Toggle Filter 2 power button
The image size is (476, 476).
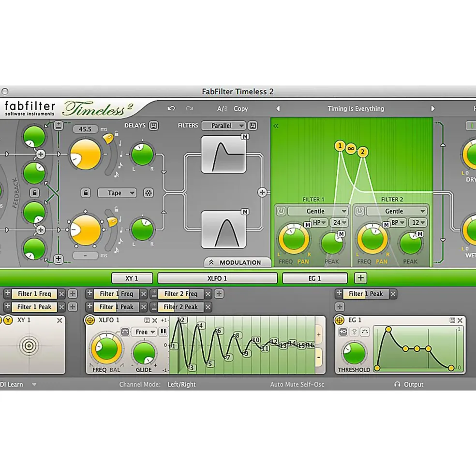(360, 211)
